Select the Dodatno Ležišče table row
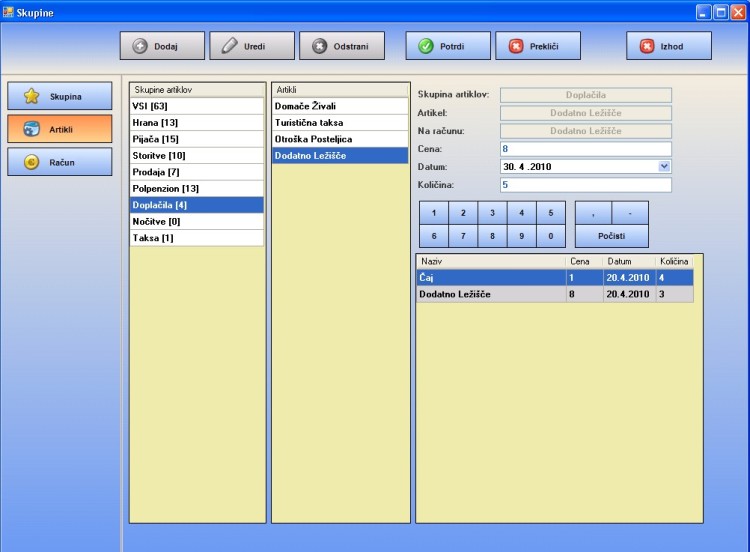 pos(490,294)
